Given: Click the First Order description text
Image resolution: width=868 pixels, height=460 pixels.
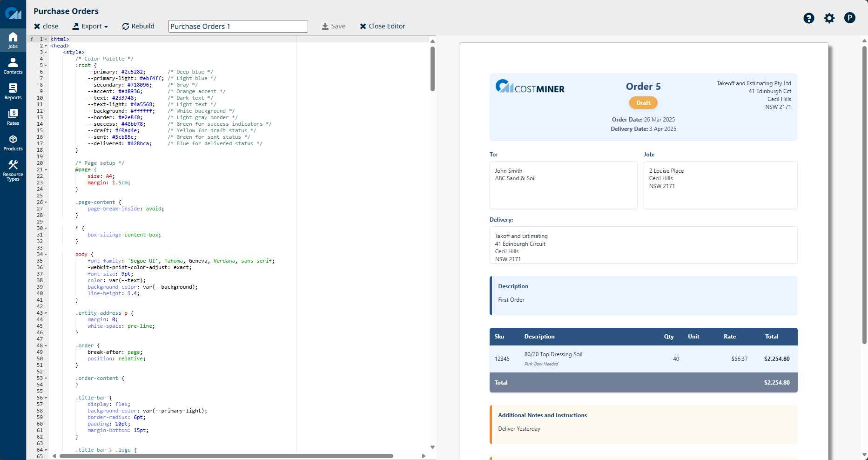Looking at the screenshot, I should pos(511,300).
